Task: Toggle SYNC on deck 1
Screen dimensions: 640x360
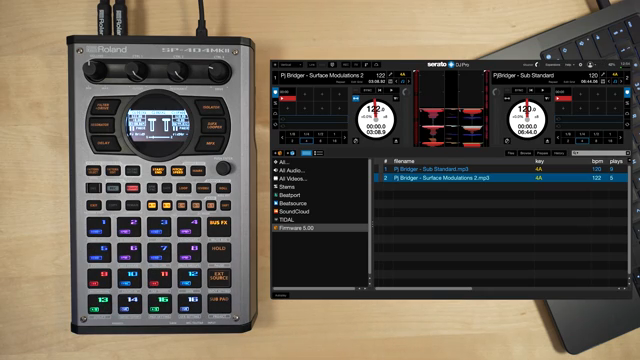Action: click(368, 90)
